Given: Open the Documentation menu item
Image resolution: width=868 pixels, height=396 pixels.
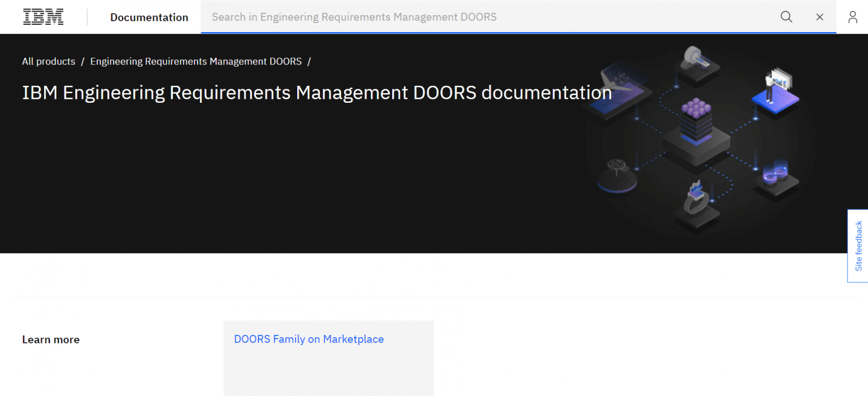Looking at the screenshot, I should [x=149, y=17].
